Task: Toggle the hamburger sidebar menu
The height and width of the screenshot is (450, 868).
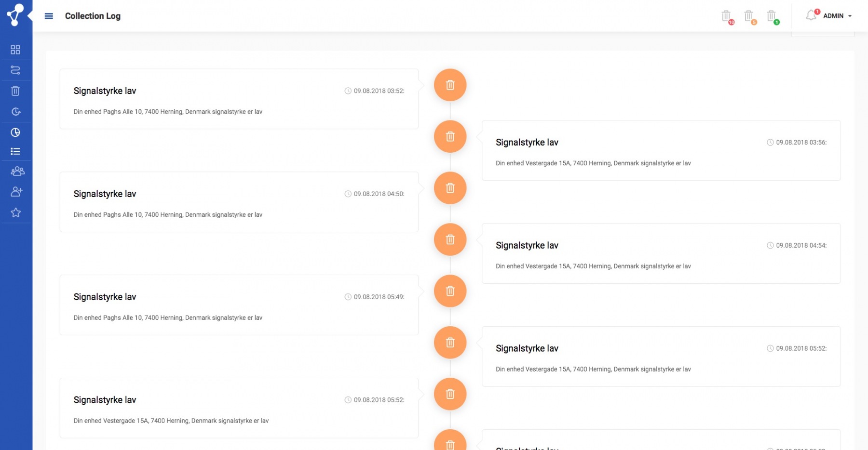Action: coord(49,16)
